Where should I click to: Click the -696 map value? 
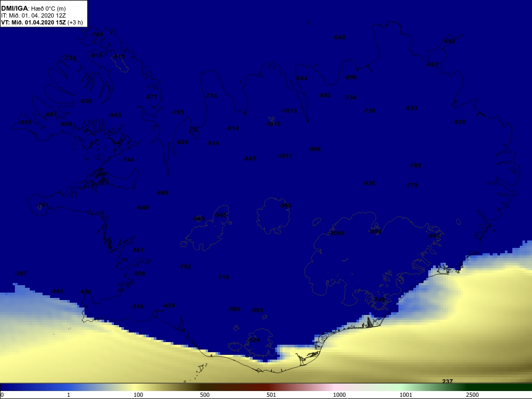351,77
